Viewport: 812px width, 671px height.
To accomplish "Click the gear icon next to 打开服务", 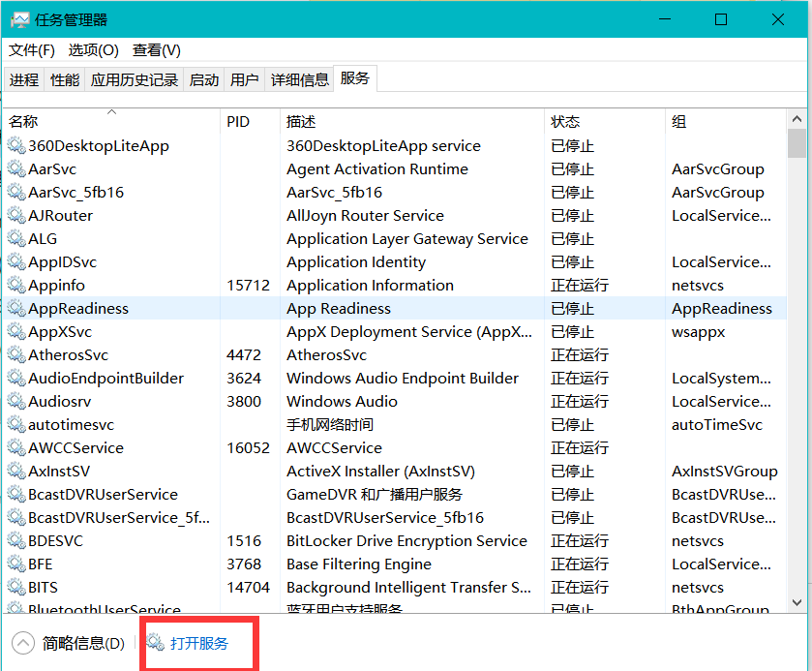I will click(x=154, y=643).
